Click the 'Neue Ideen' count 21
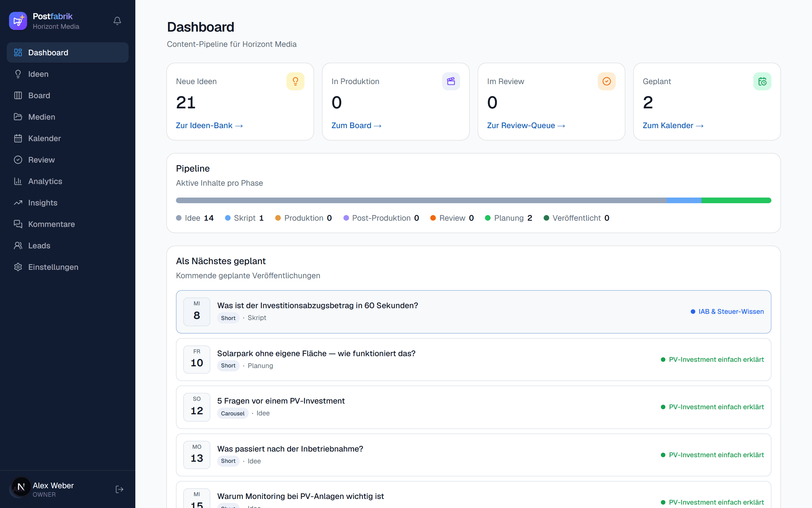 186,102
